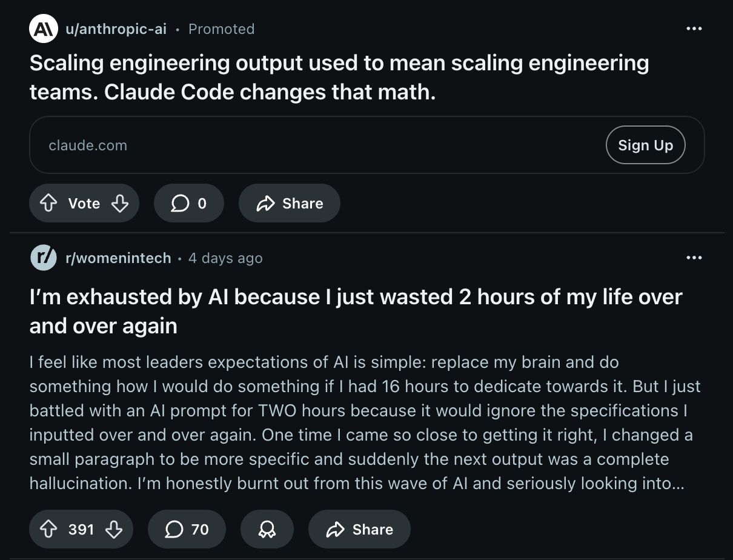The width and height of the screenshot is (733, 560).
Task: Click the r/womenintech community avatar
Action: click(43, 258)
